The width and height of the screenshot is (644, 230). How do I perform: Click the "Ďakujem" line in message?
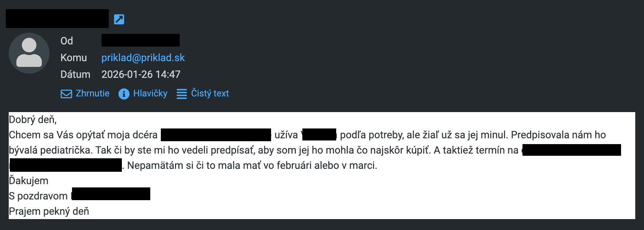29,181
